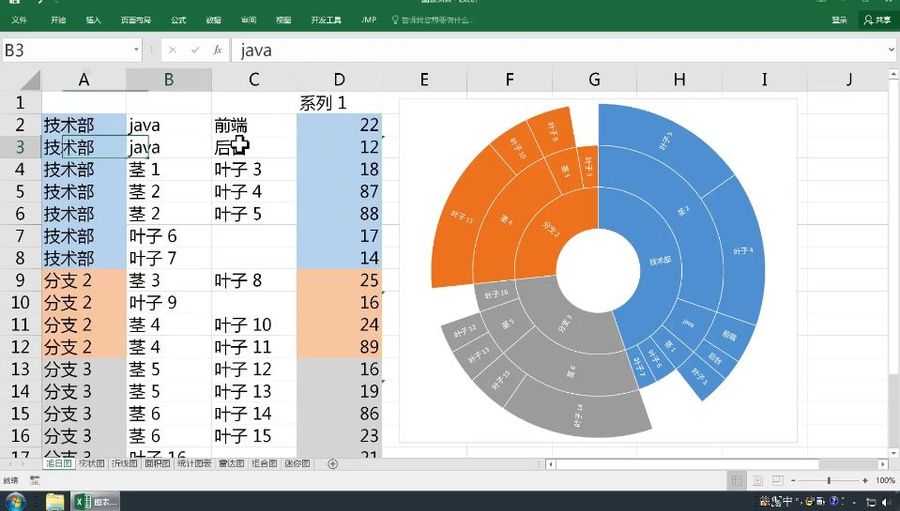Image resolution: width=900 pixels, height=511 pixels.
Task: Open the 数据 Data tab
Action: point(214,20)
